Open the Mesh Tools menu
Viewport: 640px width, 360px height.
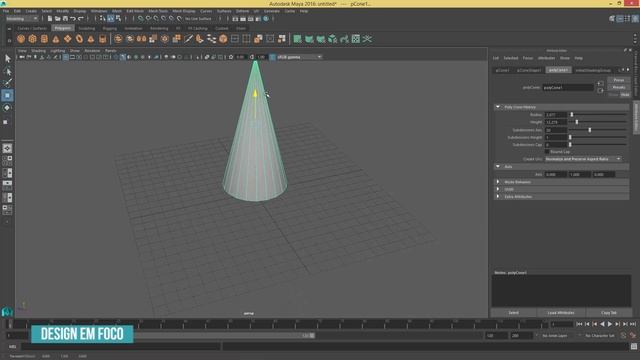[158, 11]
